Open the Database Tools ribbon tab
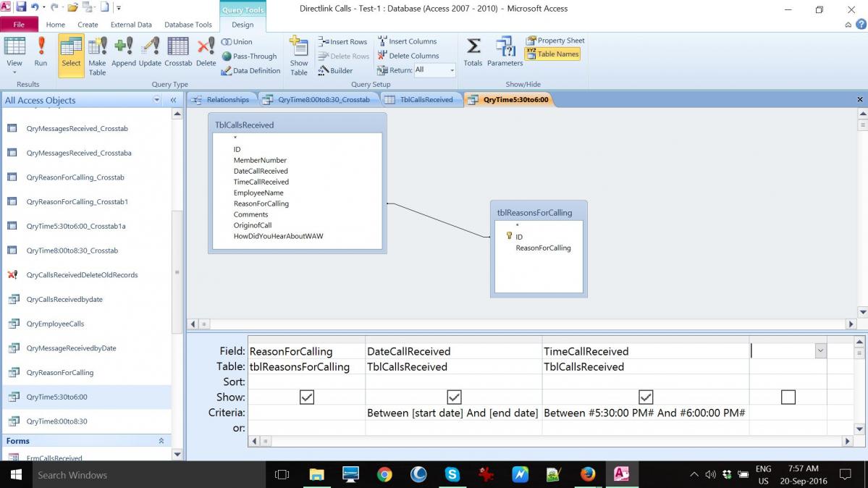This screenshot has width=868, height=488. (x=188, y=25)
